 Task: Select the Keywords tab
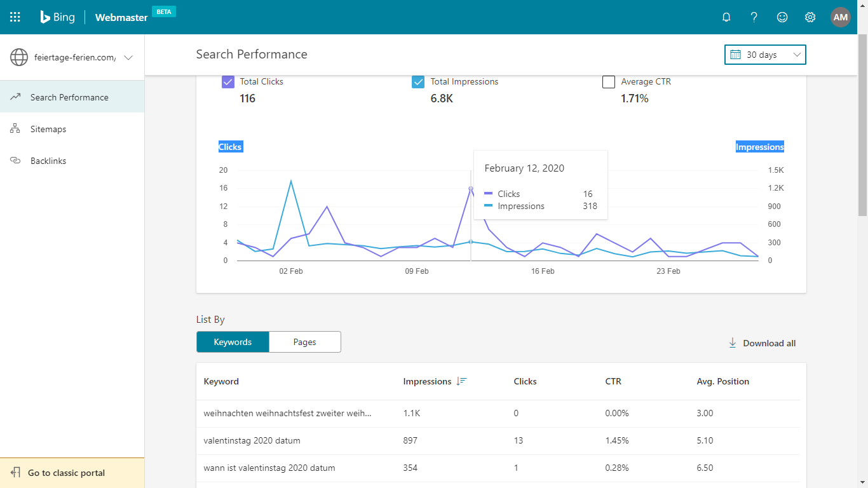pyautogui.click(x=233, y=342)
